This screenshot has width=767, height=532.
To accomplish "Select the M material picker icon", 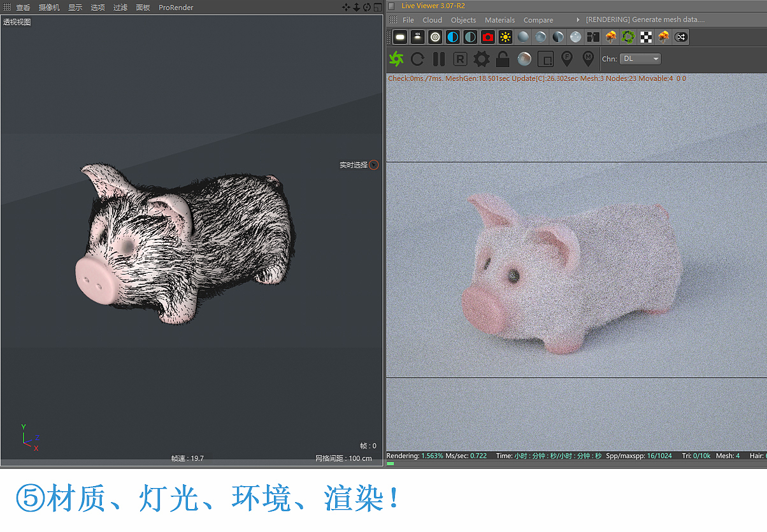I will pos(587,59).
